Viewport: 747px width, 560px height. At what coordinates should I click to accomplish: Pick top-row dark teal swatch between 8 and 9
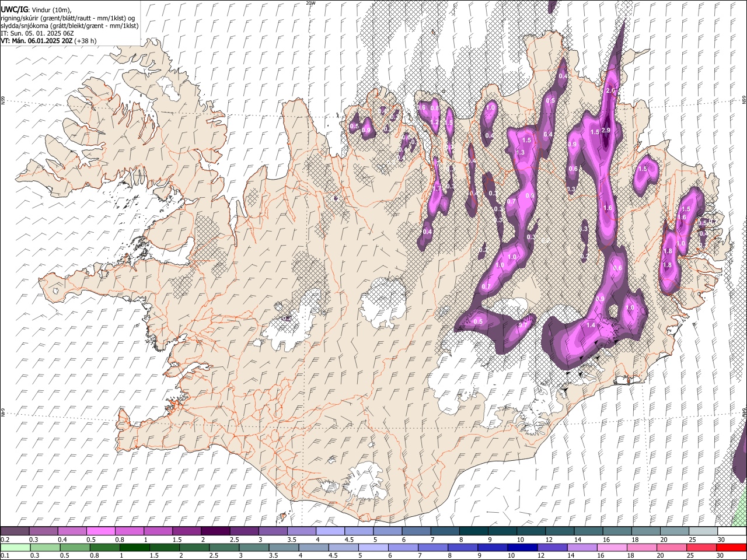tap(474, 531)
